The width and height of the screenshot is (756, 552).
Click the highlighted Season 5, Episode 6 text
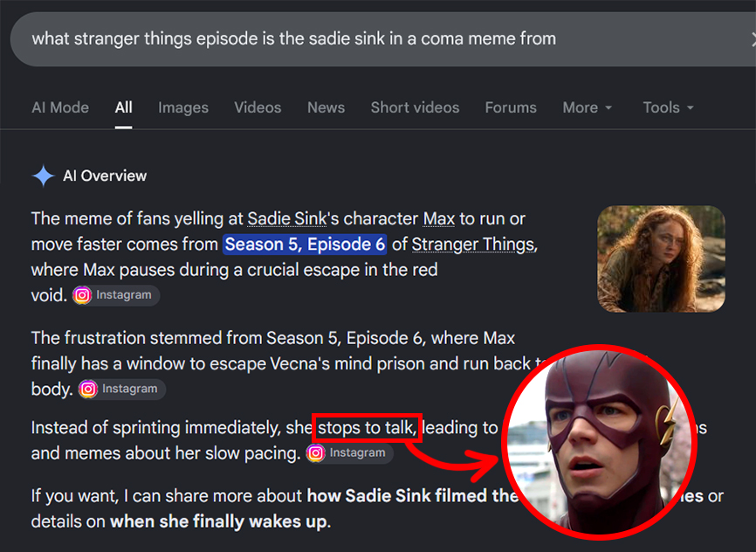click(305, 245)
